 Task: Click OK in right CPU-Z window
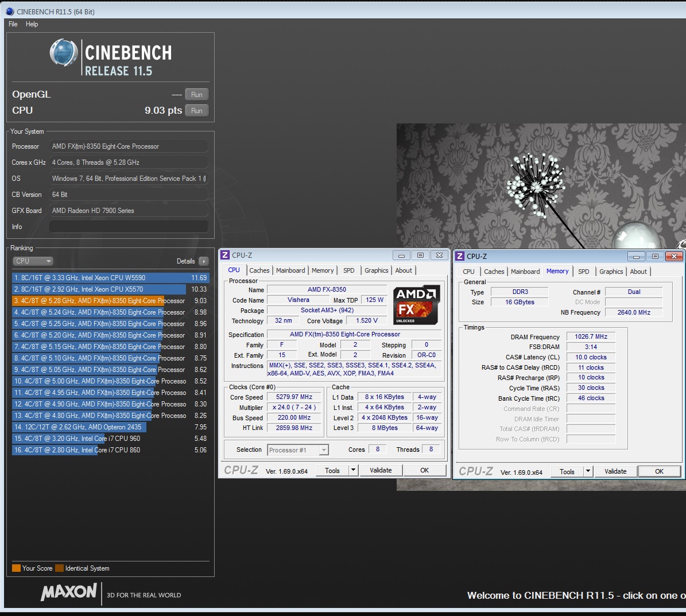(659, 472)
